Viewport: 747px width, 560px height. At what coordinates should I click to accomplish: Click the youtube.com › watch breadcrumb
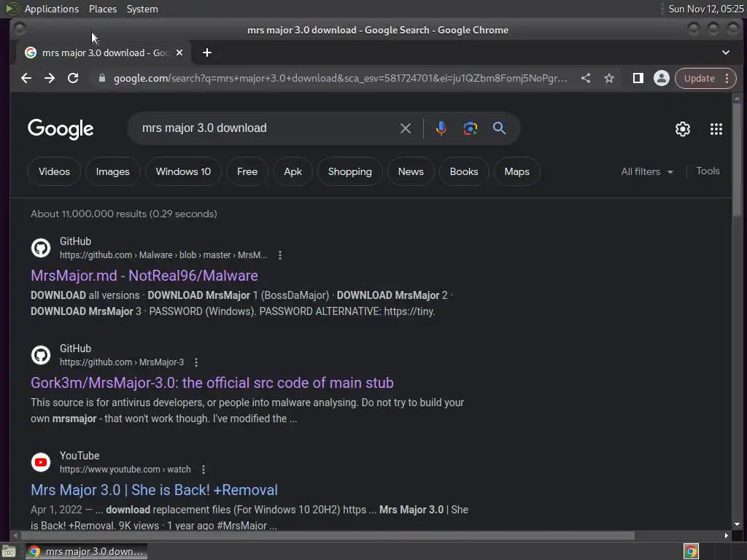point(125,470)
